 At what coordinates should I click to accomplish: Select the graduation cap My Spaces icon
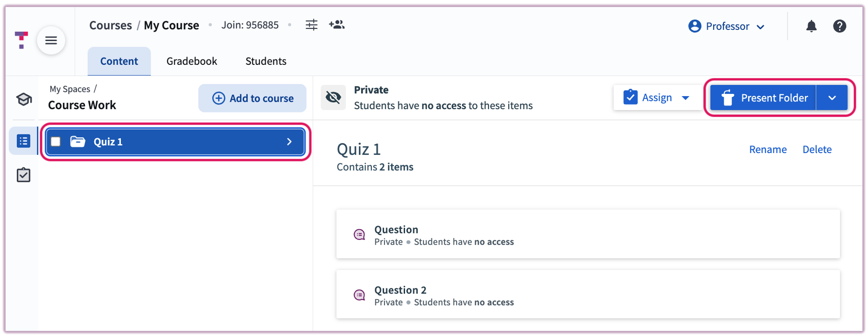point(23,98)
